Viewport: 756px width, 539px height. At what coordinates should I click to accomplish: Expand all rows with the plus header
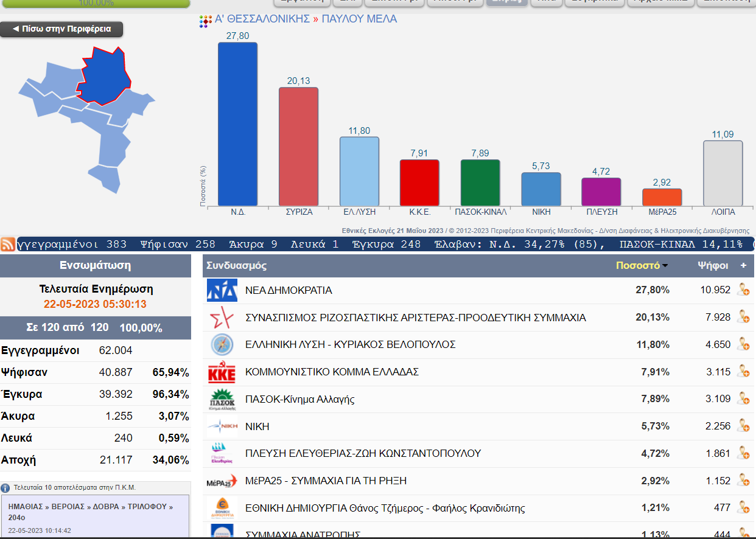[x=743, y=266]
